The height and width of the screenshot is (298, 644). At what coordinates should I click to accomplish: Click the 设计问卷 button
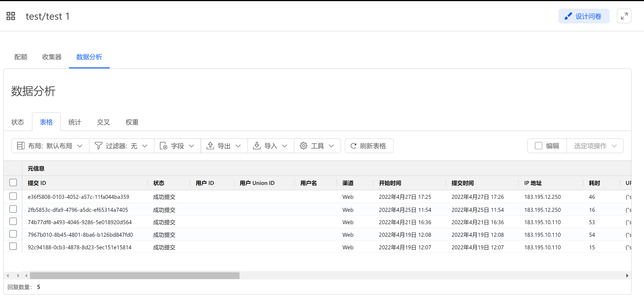click(584, 16)
